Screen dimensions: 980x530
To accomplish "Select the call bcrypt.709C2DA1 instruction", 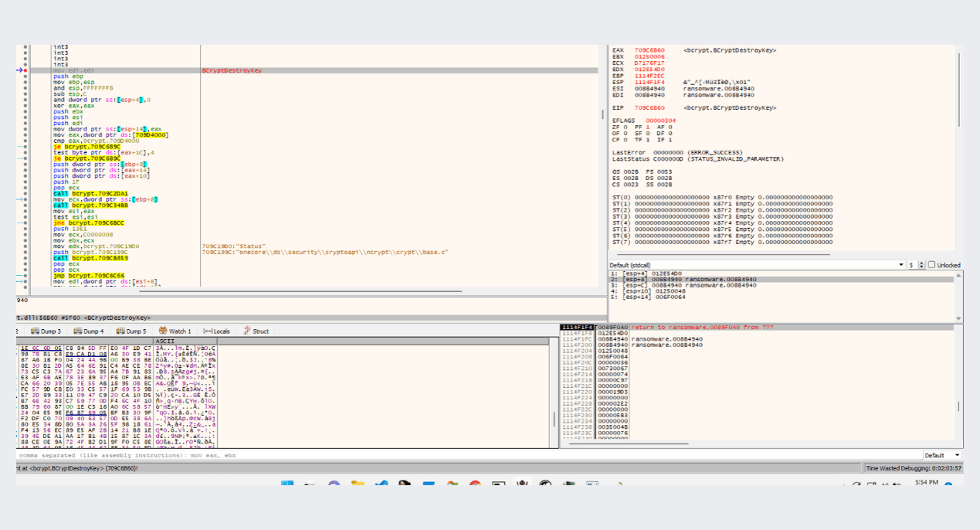I will point(90,192).
